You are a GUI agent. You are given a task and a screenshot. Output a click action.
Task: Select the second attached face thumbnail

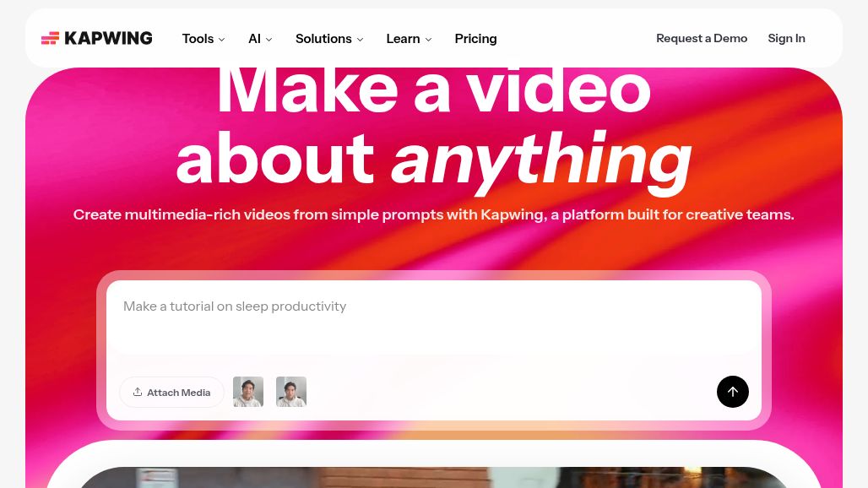click(x=291, y=392)
